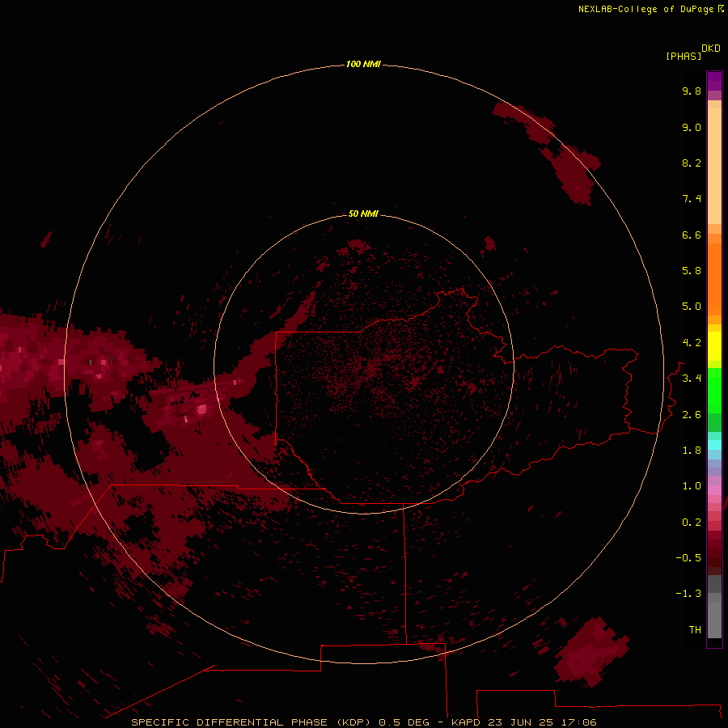This screenshot has width=728, height=728.
Task: Click the 3.4 value on the color scale
Action: pos(692,379)
